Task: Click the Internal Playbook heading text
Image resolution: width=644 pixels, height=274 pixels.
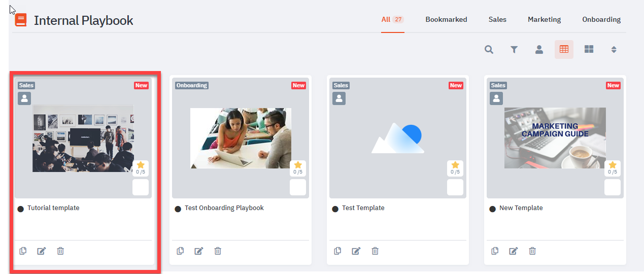Action: (x=84, y=20)
